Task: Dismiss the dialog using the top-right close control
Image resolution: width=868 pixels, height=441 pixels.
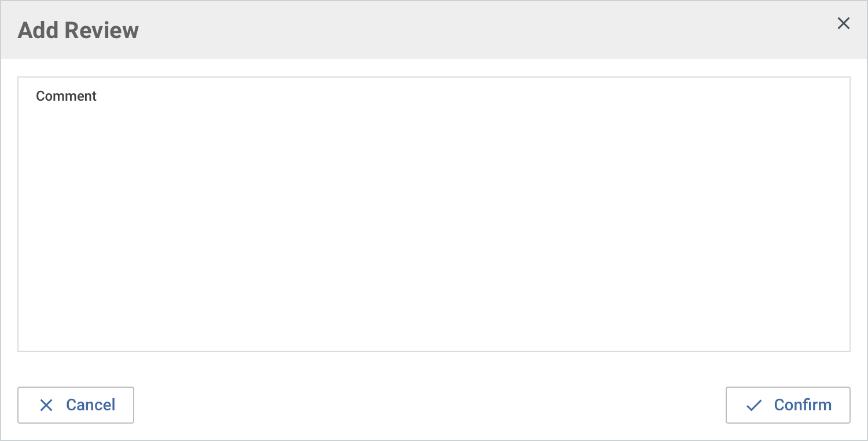Action: pyautogui.click(x=843, y=23)
